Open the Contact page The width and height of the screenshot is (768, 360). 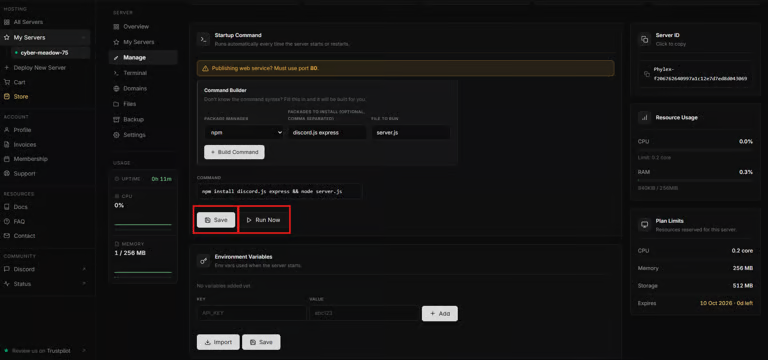pyautogui.click(x=24, y=236)
